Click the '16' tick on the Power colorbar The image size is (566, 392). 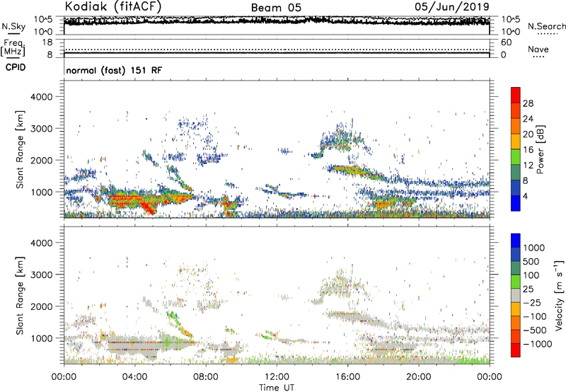528,150
